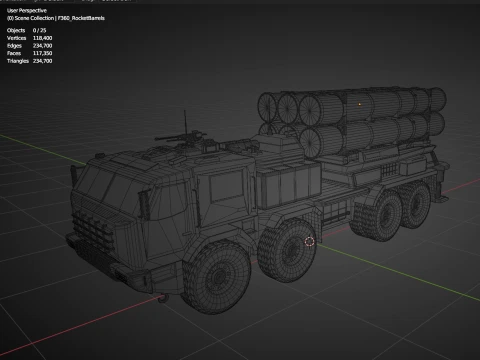
Task: Click the Vertices count statistic
Action: tap(29, 38)
